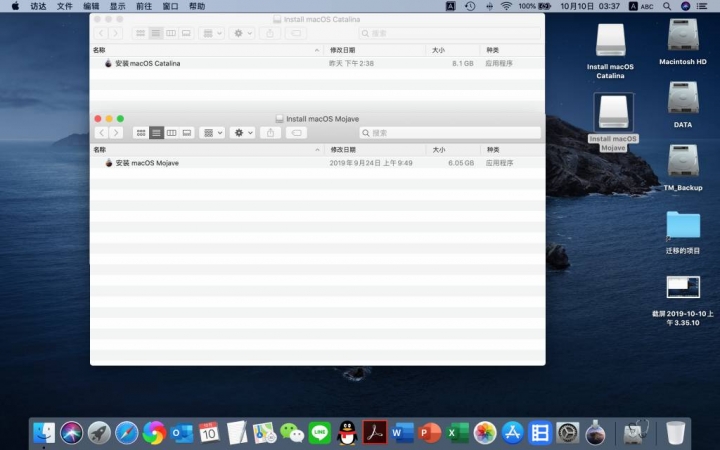Open the 编辑 menu
Image resolution: width=720 pixels, height=450 pixels.
coord(91,6)
